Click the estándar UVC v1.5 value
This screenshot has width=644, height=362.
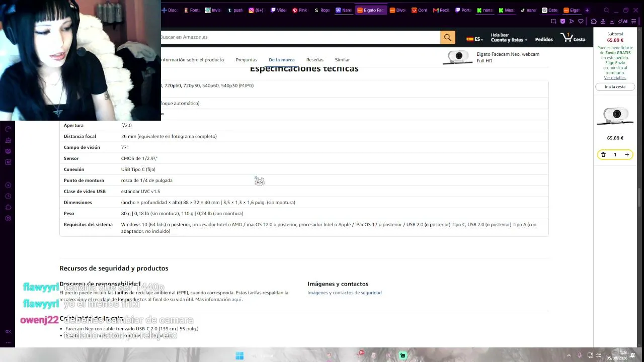point(140,192)
